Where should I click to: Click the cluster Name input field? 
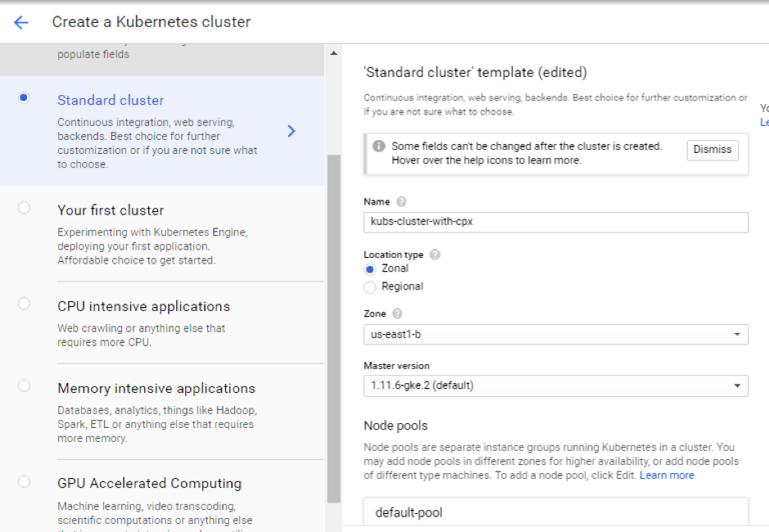555,223
